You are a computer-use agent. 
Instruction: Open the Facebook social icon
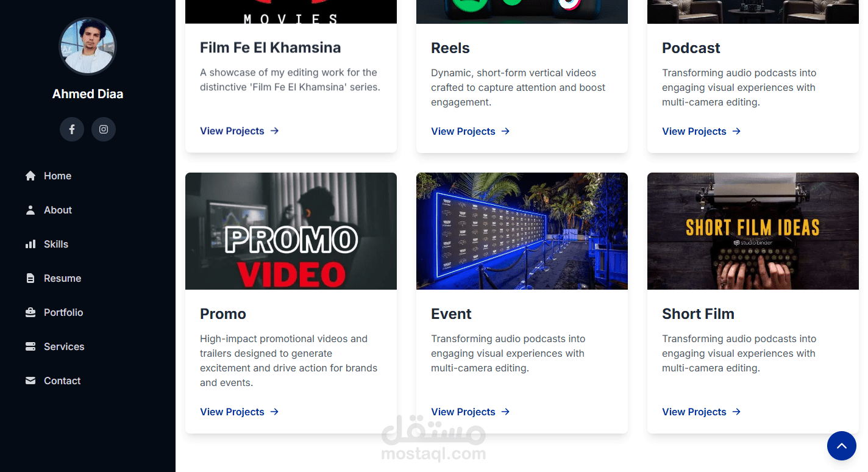click(72, 129)
